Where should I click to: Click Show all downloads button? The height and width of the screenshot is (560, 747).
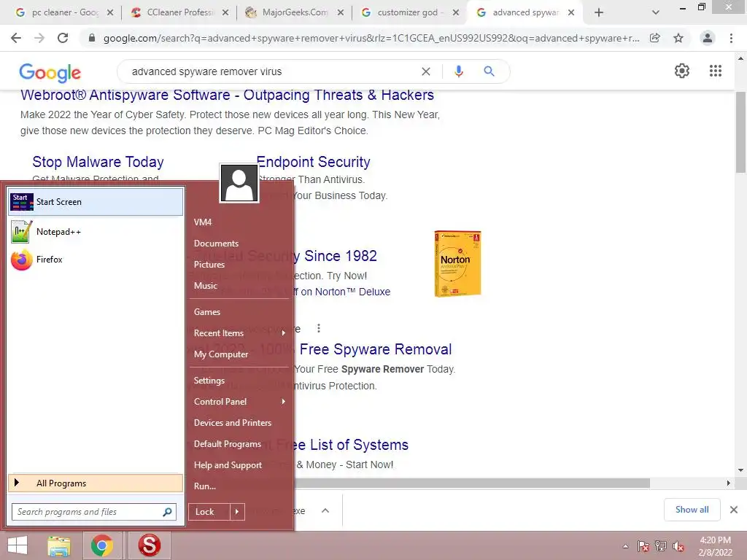[692, 510]
